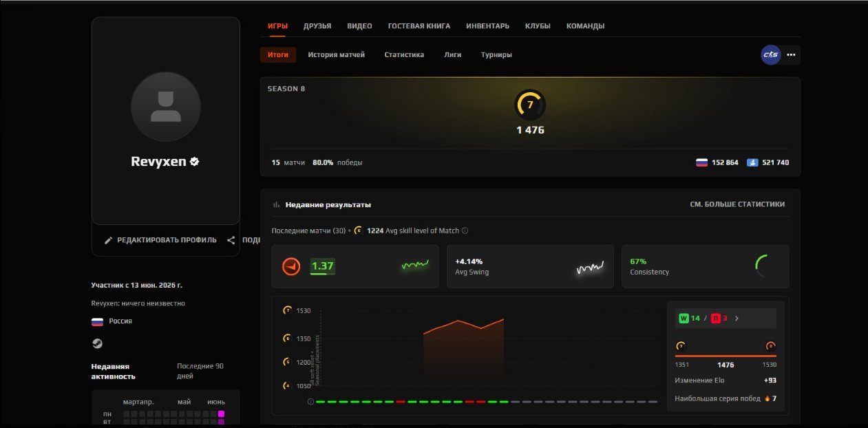Select the Итоги sub-tab
This screenshot has width=868, height=428.
(x=278, y=54)
